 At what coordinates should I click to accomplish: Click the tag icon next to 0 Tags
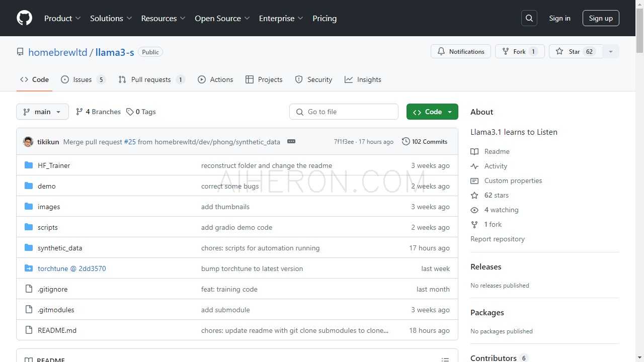click(x=130, y=112)
